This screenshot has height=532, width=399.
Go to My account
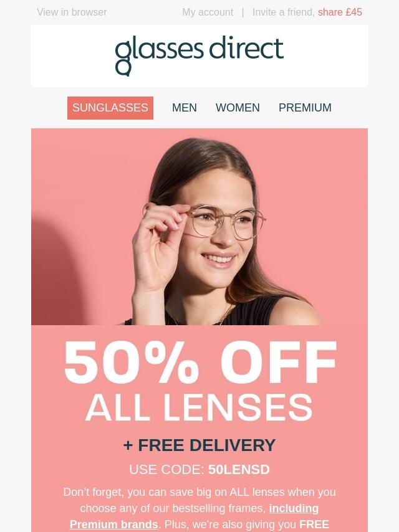pyautogui.click(x=208, y=12)
